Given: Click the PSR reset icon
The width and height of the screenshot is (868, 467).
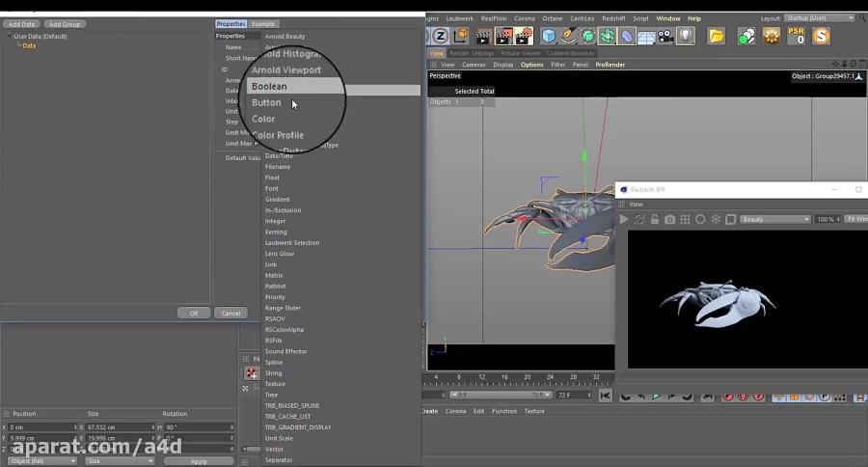Looking at the screenshot, I should point(796,37).
